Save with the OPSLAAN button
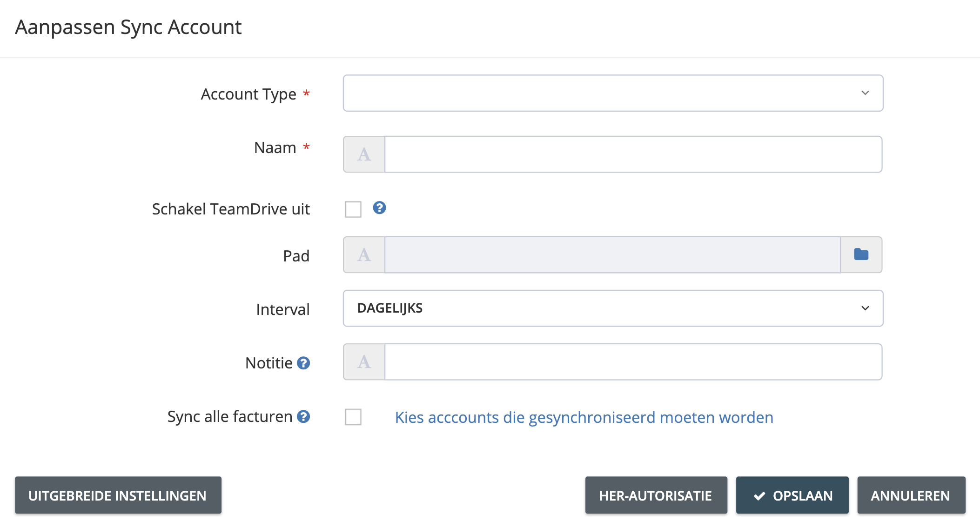 click(x=792, y=495)
